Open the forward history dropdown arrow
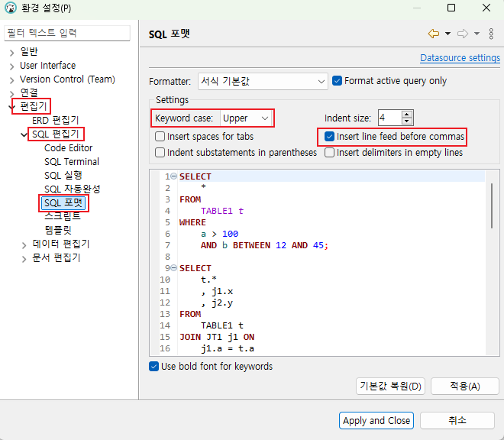This screenshot has height=440, width=504. click(477, 34)
